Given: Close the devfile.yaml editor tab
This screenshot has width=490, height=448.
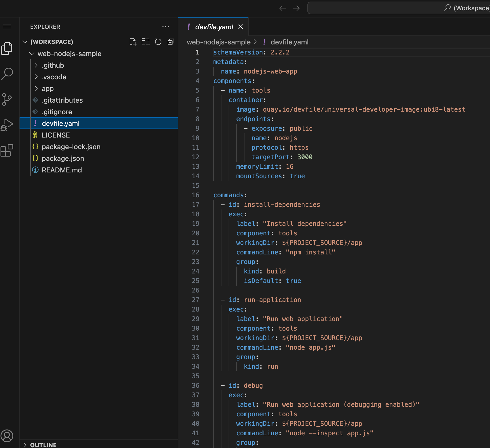Looking at the screenshot, I should point(241,27).
